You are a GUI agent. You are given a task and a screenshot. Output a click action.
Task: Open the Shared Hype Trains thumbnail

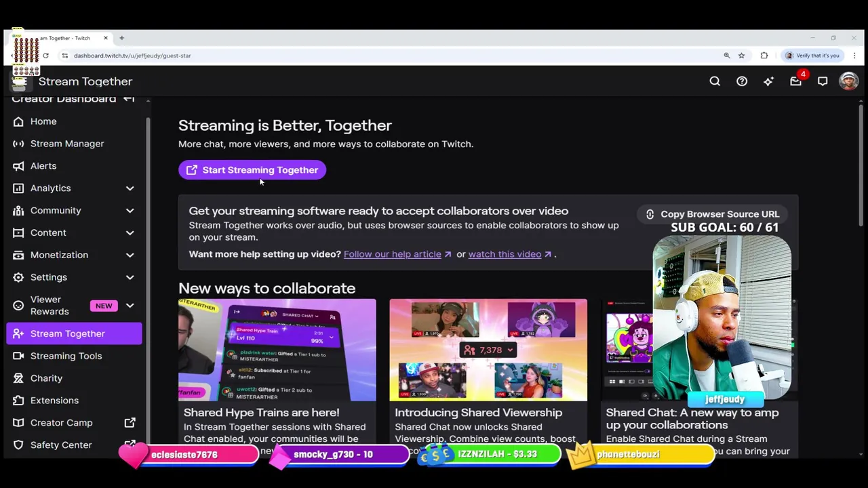pyautogui.click(x=277, y=350)
